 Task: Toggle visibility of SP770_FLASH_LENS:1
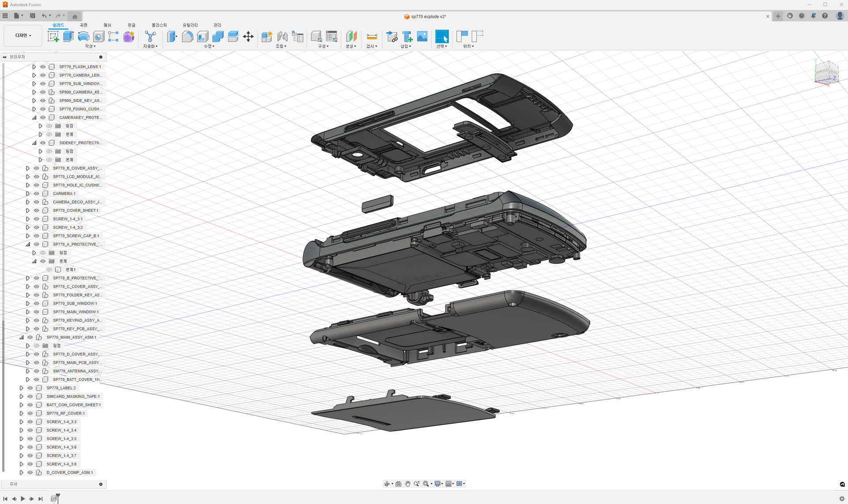[43, 67]
